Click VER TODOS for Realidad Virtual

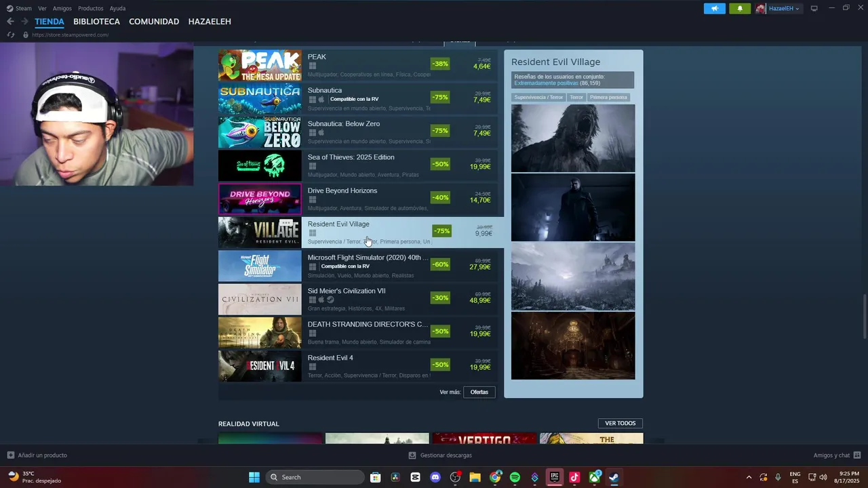pyautogui.click(x=620, y=423)
